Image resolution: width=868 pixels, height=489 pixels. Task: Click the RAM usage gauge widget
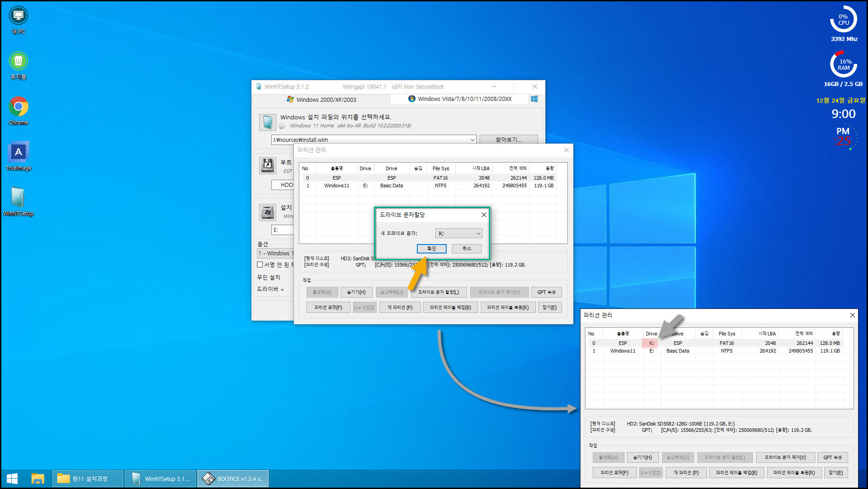click(844, 64)
